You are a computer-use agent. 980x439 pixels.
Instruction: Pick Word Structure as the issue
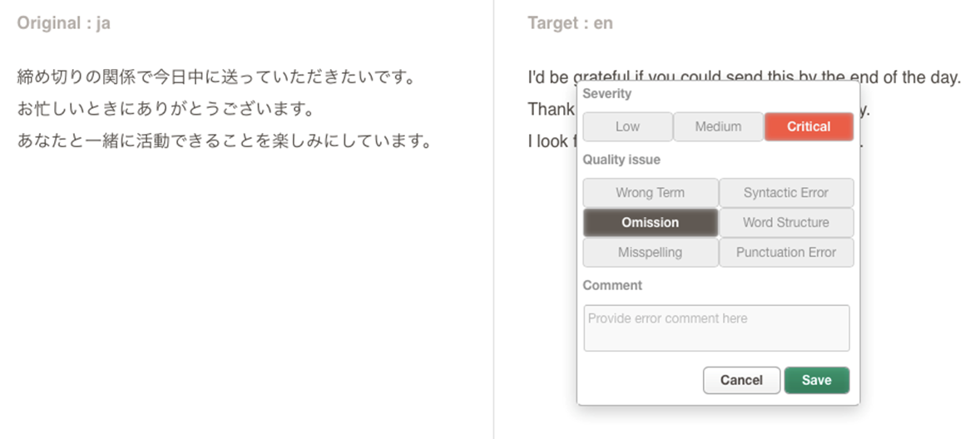point(786,222)
